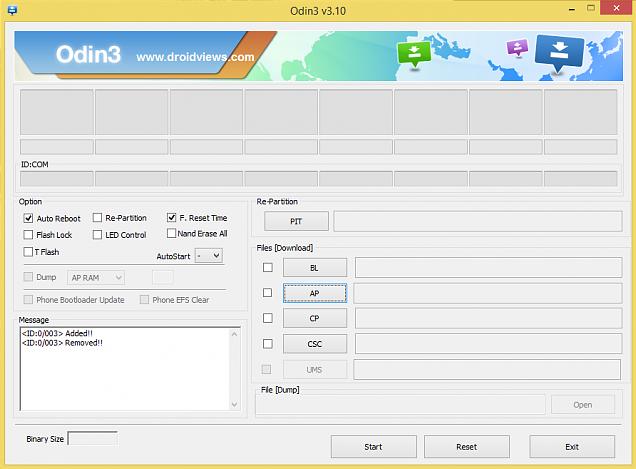Tick the checkbox next to CSC
This screenshot has width=636, height=469.
268,344
